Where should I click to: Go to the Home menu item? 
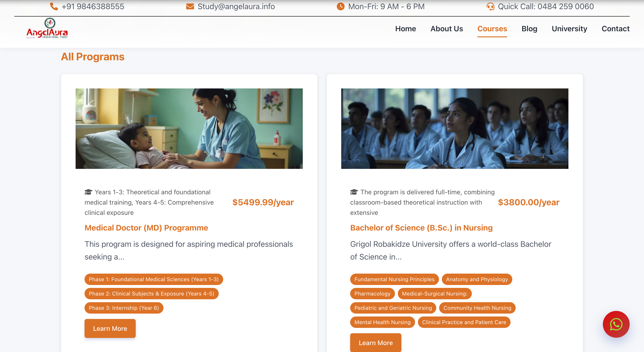[x=405, y=29]
